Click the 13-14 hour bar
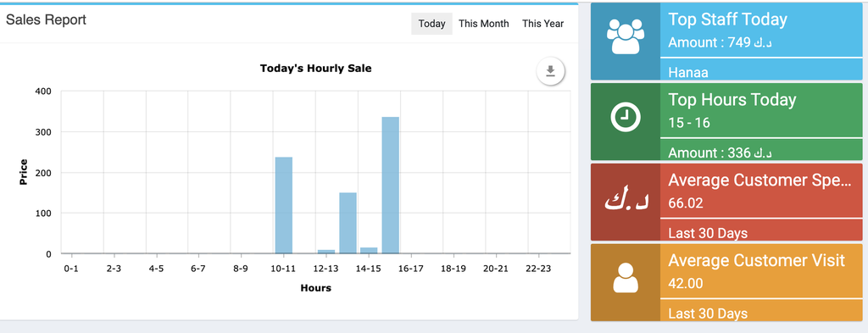 348,223
